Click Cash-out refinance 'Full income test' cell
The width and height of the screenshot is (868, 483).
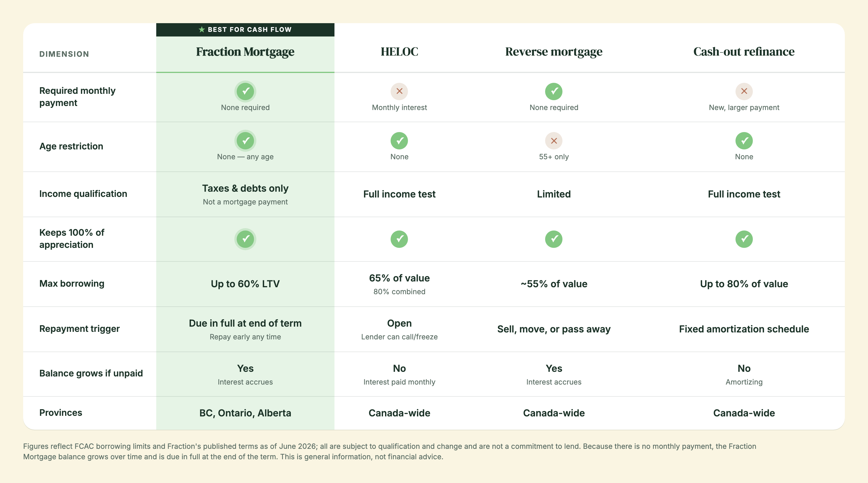[x=744, y=194]
